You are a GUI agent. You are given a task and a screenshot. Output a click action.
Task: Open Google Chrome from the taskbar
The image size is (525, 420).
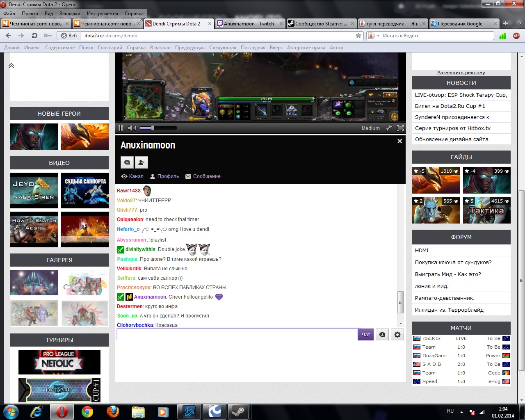tap(87, 412)
